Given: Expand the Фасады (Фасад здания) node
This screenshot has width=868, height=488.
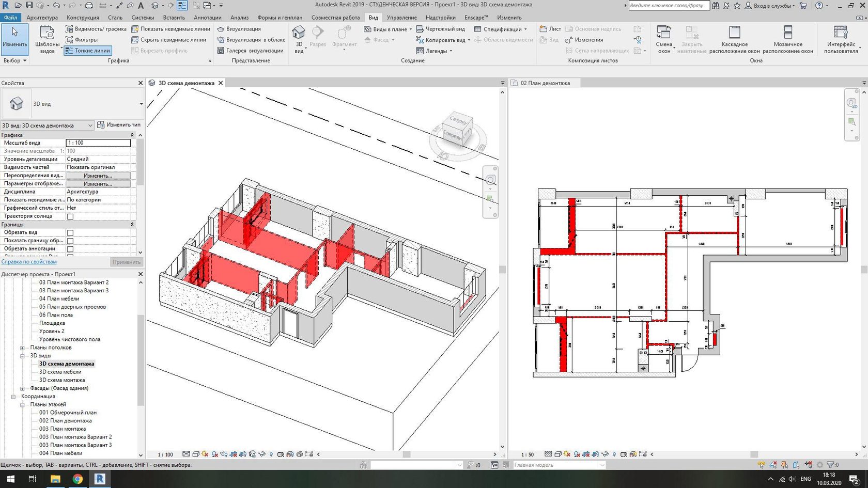Looking at the screenshot, I should click(x=22, y=388).
